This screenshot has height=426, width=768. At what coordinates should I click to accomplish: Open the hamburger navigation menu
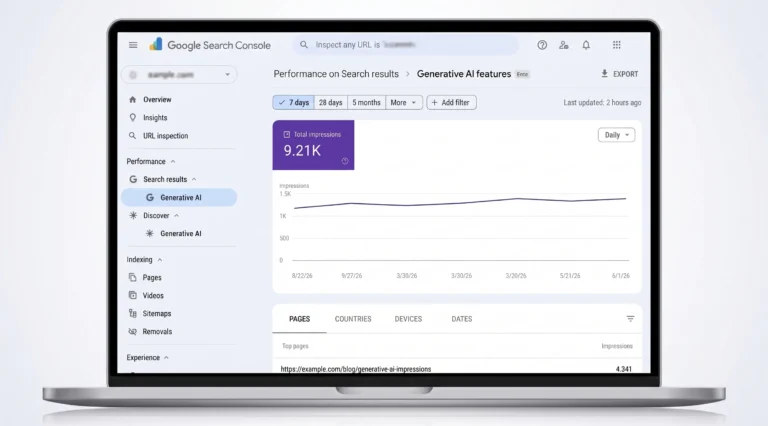click(x=133, y=45)
